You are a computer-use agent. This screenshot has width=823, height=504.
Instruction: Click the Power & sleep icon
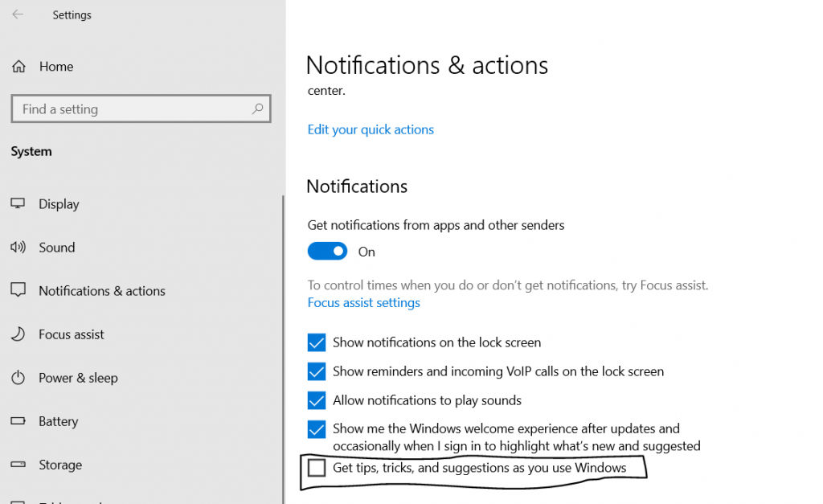(x=18, y=378)
